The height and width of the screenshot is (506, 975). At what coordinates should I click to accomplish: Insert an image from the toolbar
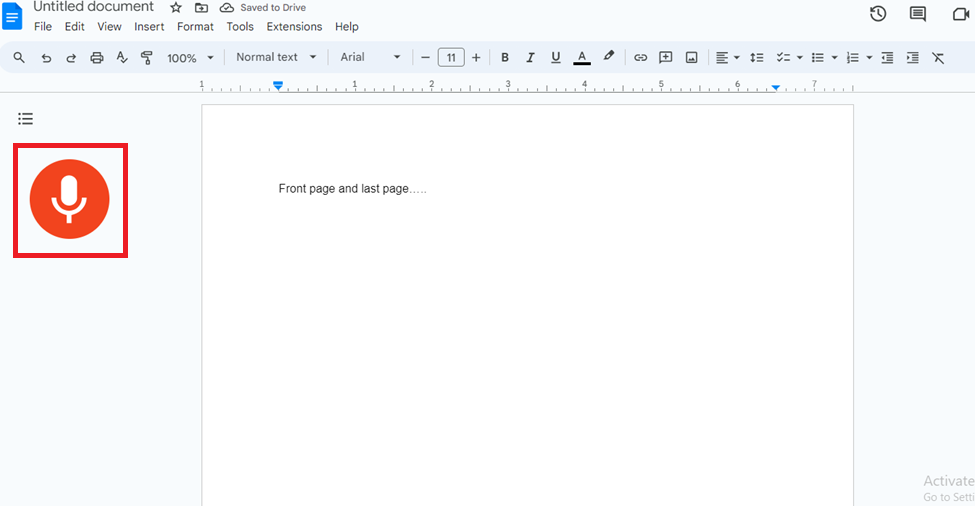pyautogui.click(x=691, y=58)
